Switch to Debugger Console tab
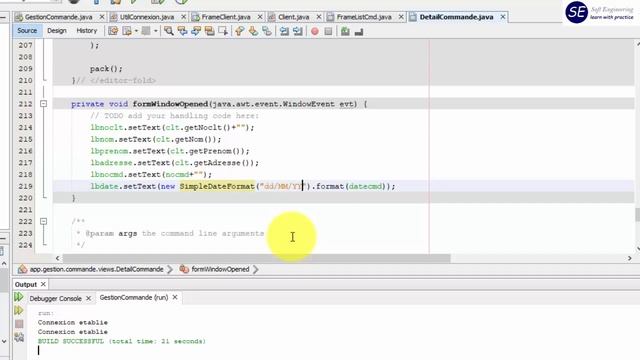Viewport: 640px width, 360px height. (56, 298)
